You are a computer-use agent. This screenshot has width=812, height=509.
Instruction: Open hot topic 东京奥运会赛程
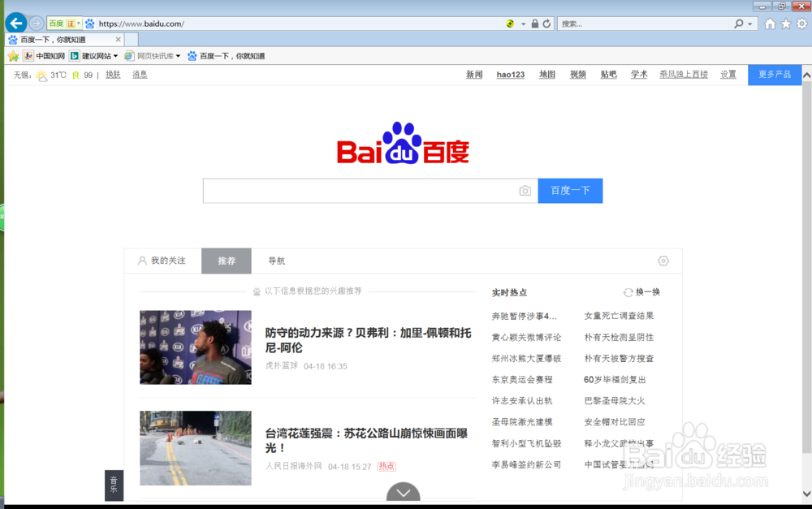click(x=522, y=380)
